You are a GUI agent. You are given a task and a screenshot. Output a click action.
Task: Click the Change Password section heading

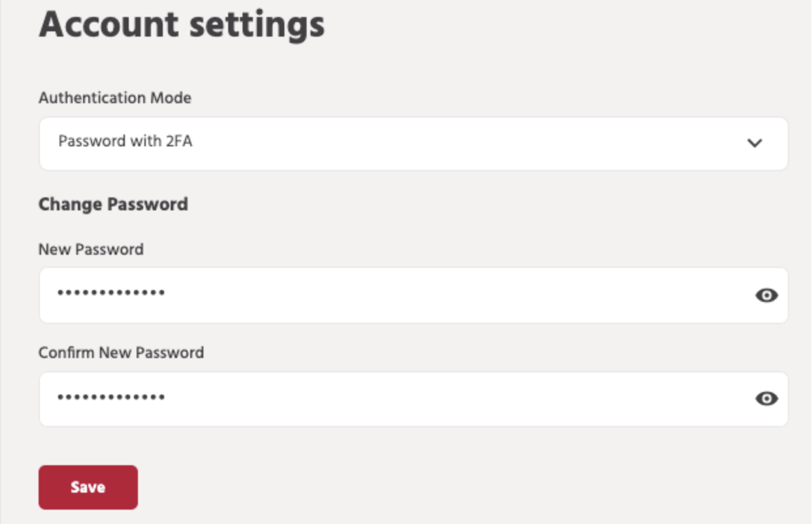(113, 205)
